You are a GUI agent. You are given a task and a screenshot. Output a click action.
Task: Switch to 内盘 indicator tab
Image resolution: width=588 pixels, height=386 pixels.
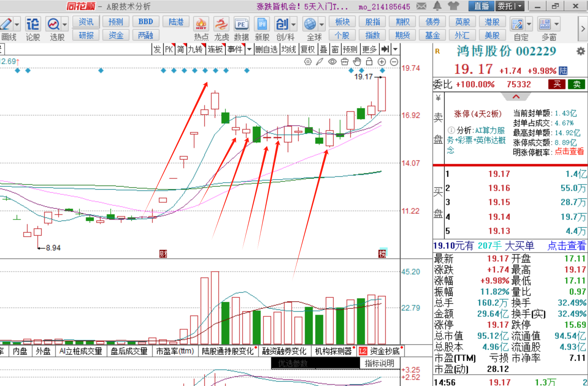20,351
